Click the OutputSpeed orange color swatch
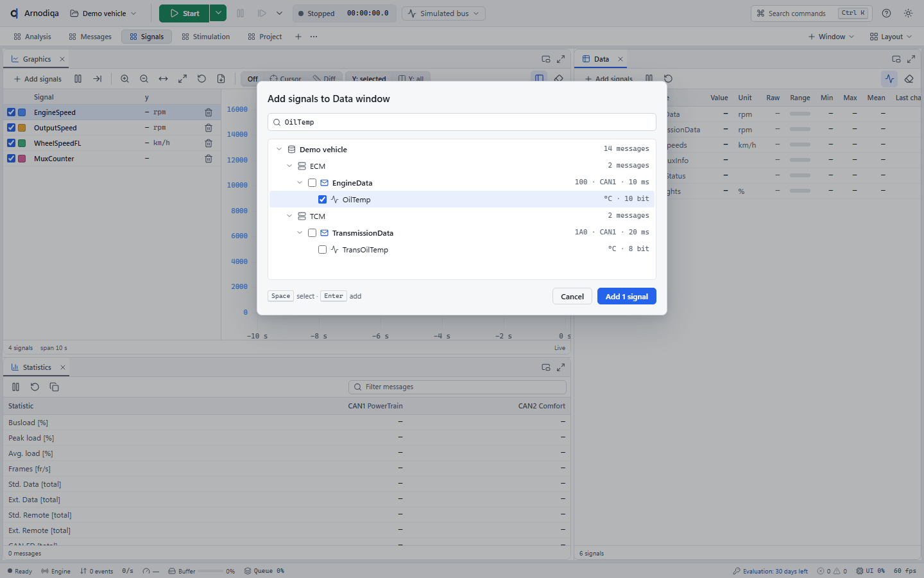Screen dimensions: 924x578 (22, 128)
